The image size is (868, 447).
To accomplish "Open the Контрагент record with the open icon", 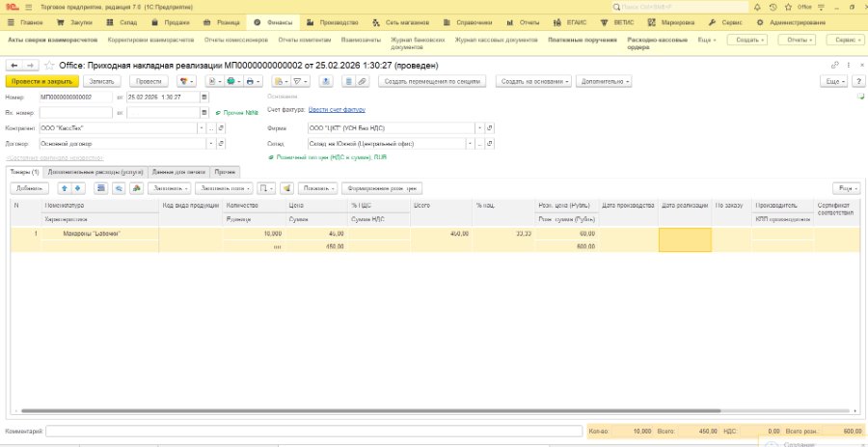I will 221,128.
